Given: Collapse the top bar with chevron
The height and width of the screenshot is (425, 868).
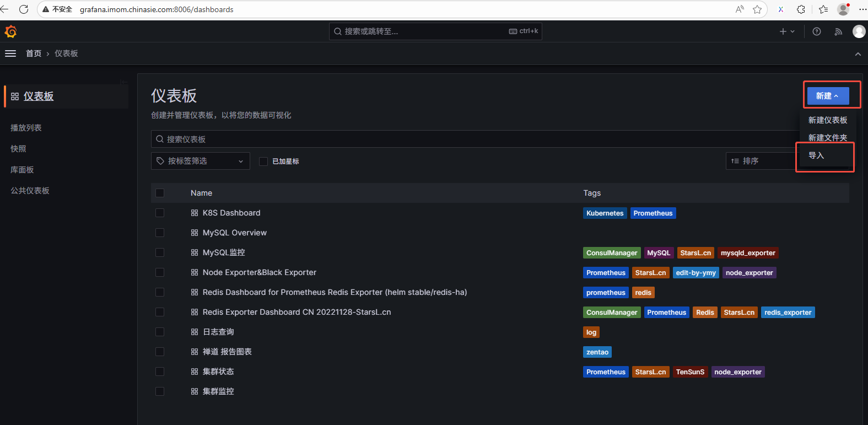Looking at the screenshot, I should pos(858,54).
